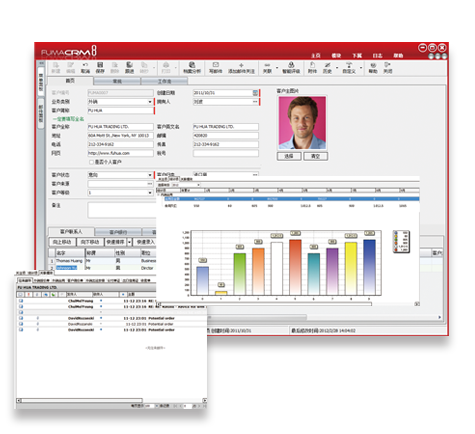Image resolution: width=475 pixels, height=434 pixels.
Task: Open the 客户等级 dropdown
Action: tap(120, 193)
